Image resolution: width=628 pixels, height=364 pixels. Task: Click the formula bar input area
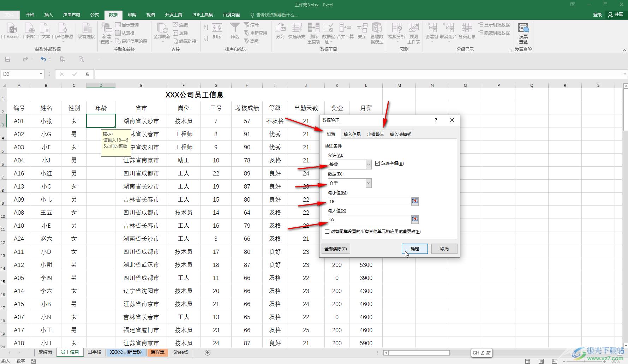click(x=358, y=74)
